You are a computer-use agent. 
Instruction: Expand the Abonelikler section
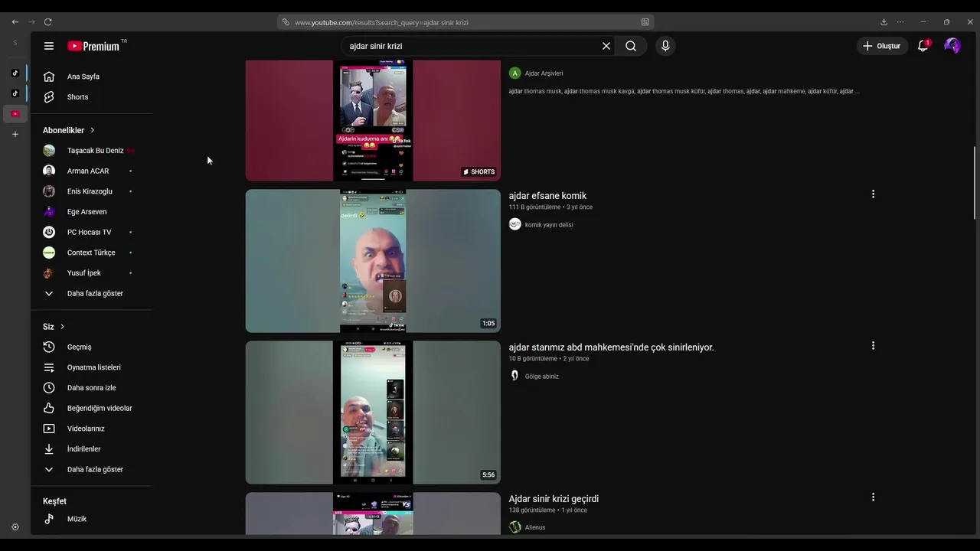tap(69, 130)
